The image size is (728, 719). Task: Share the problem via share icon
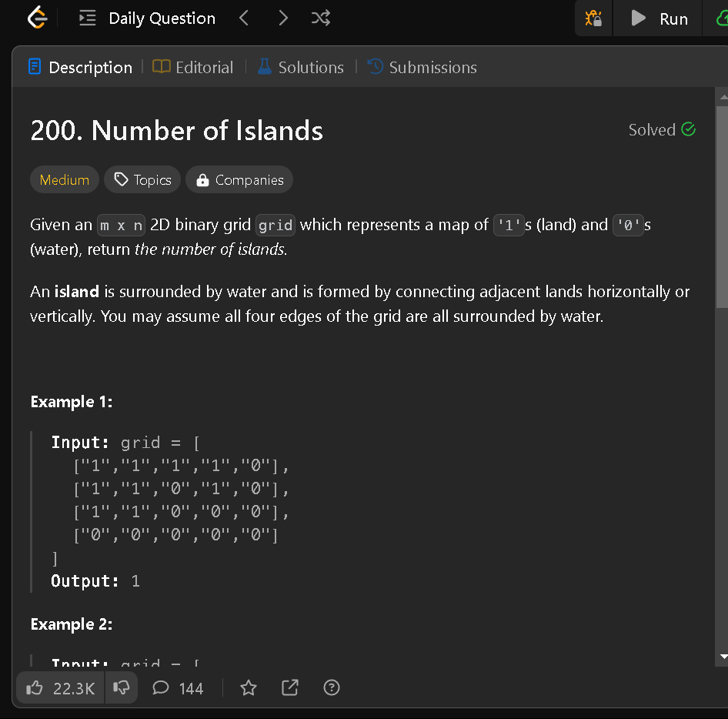[x=290, y=687]
